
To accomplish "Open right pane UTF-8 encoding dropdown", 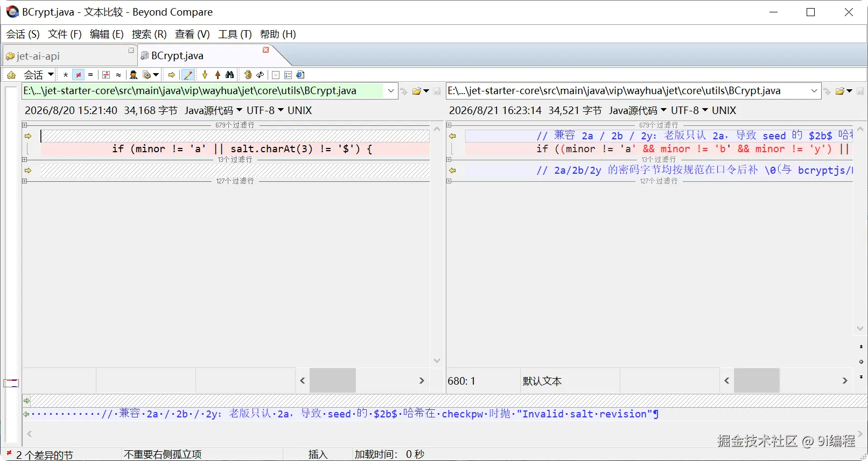I will 689,110.
